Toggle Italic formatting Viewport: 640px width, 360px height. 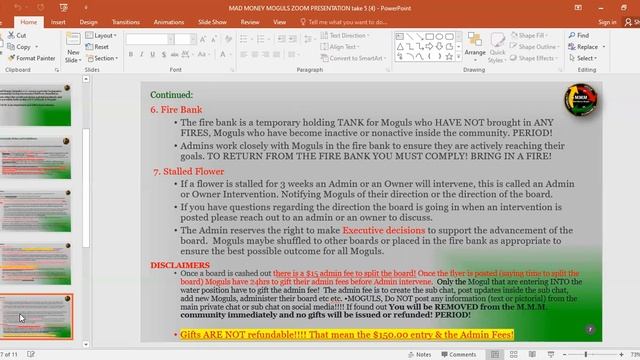pos(142,54)
